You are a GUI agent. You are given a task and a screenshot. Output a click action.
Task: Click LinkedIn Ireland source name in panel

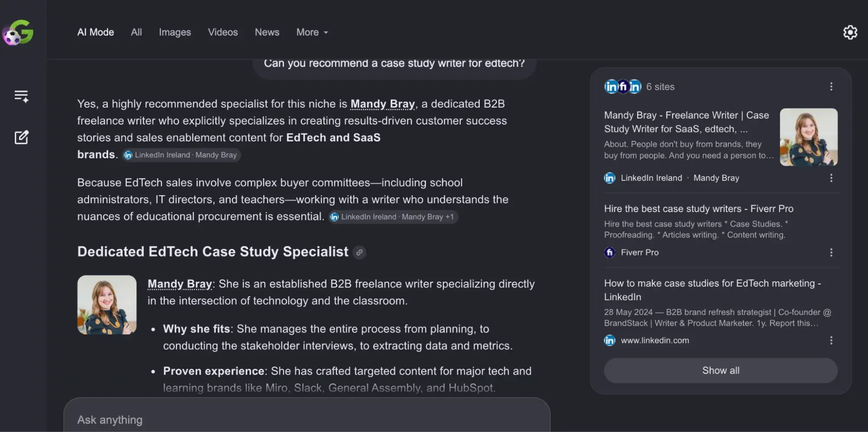651,178
